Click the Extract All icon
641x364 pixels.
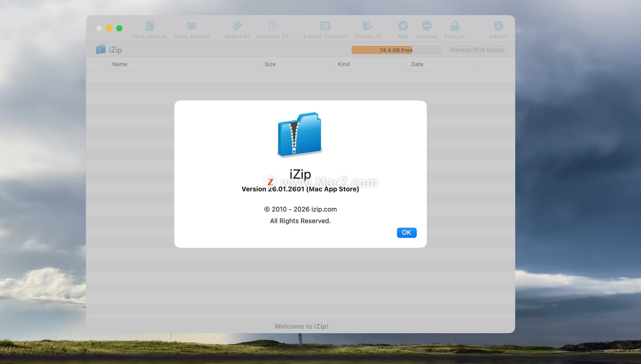click(x=368, y=26)
